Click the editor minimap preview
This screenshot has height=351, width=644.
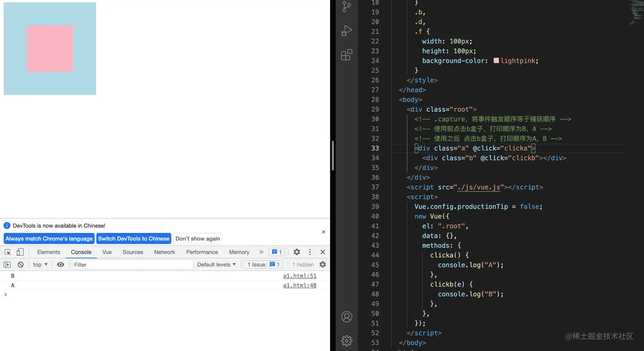[x=636, y=12]
